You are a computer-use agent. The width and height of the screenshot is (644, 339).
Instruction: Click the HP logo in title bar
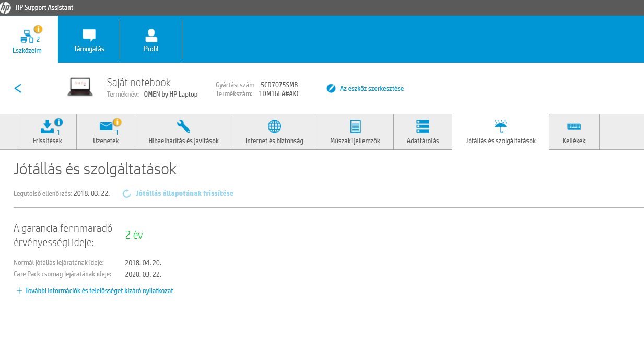pyautogui.click(x=6, y=7)
